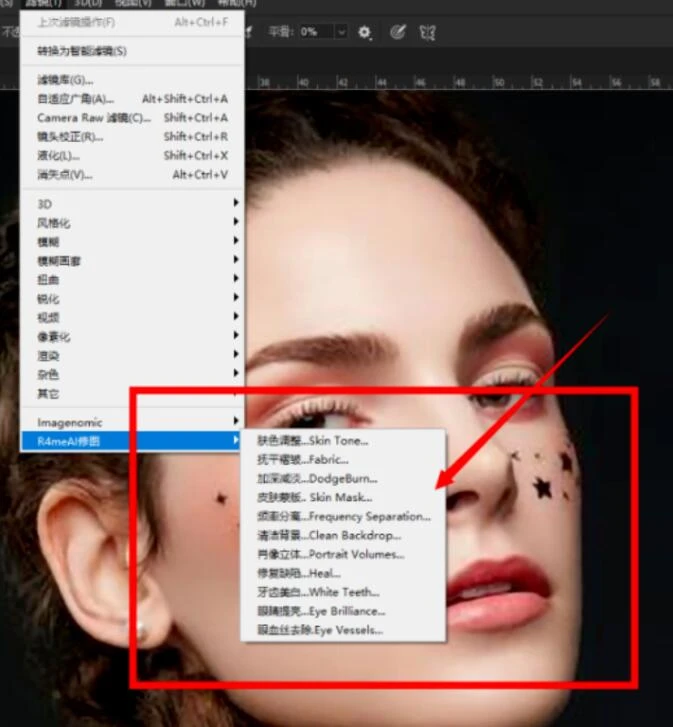Open the butterfly symmetry paint options
The width and height of the screenshot is (673, 727).
[x=427, y=32]
